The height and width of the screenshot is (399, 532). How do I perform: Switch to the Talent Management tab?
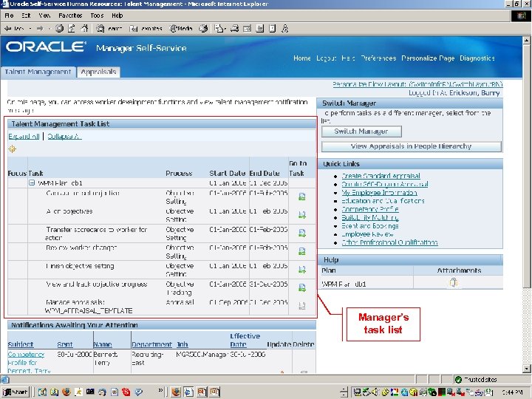click(x=38, y=72)
